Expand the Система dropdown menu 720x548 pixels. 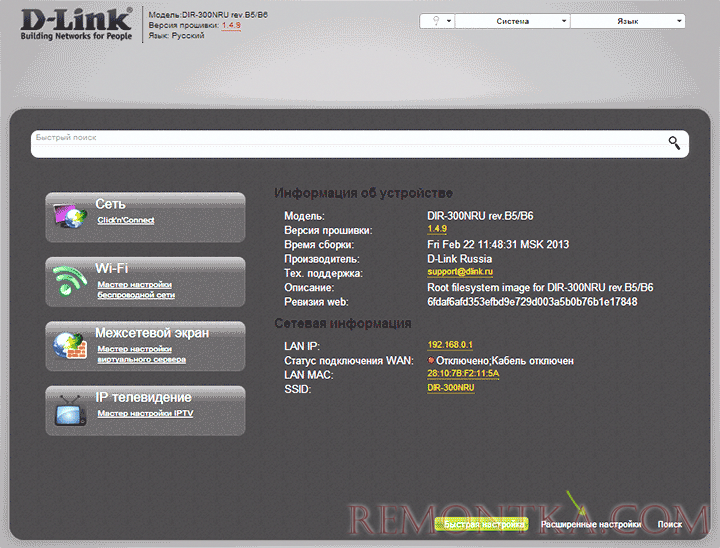512,21
